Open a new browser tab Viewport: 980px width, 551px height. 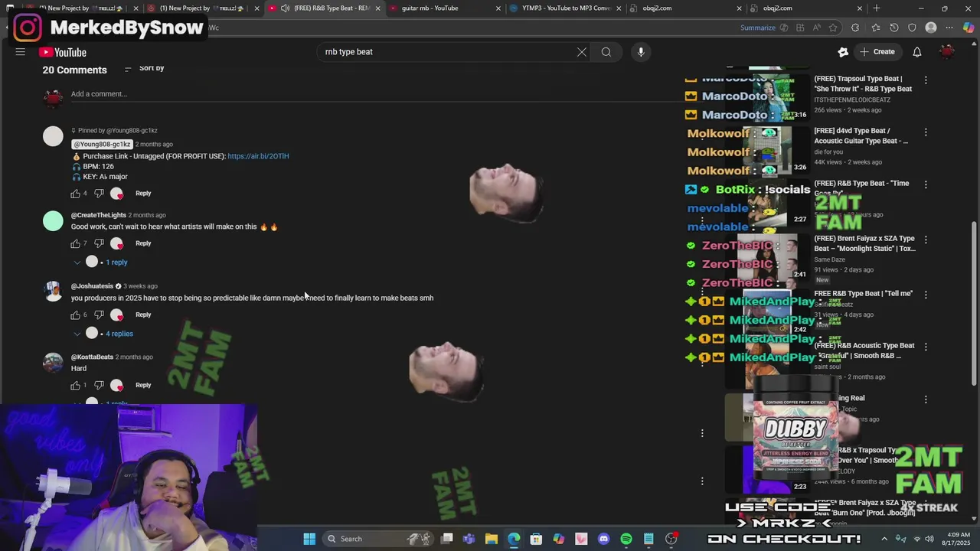877,8
